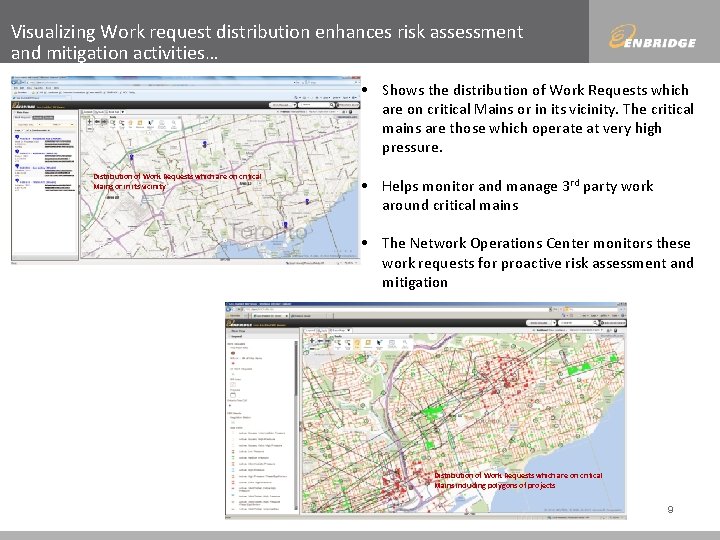
Task: Click search field in top screenshot header
Action: coord(314,105)
